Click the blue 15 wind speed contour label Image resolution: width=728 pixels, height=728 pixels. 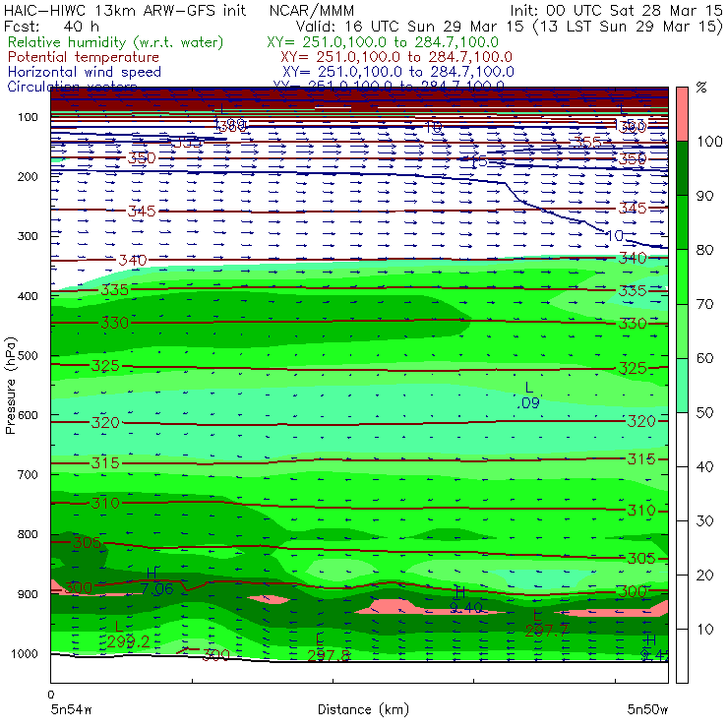tap(478, 161)
